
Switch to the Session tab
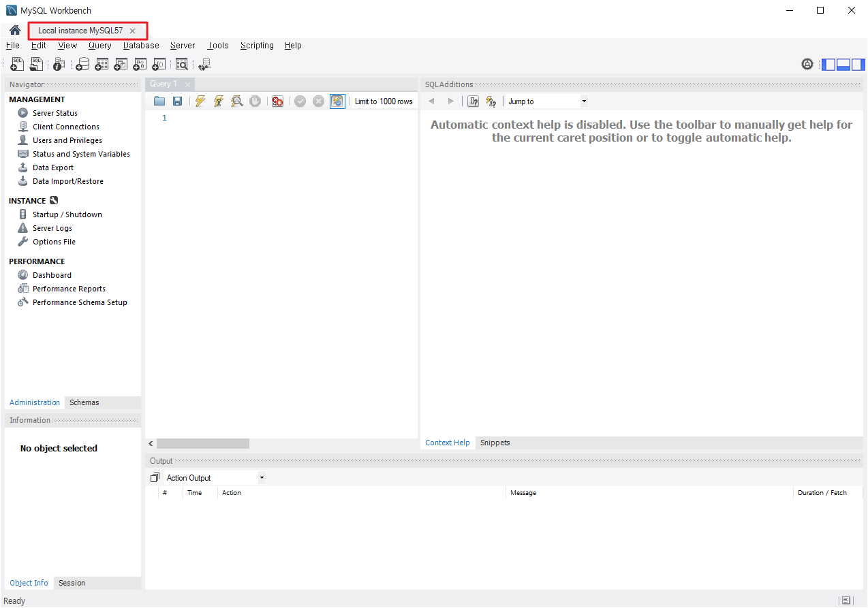pyautogui.click(x=72, y=583)
